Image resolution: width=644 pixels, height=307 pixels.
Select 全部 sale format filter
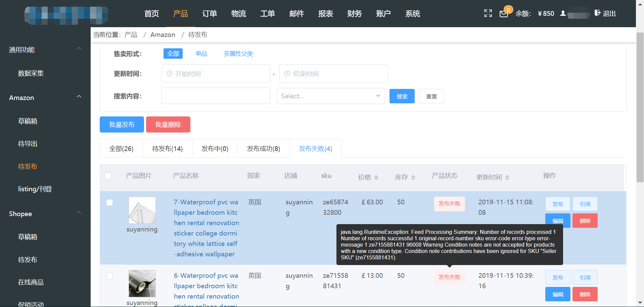[x=173, y=54]
